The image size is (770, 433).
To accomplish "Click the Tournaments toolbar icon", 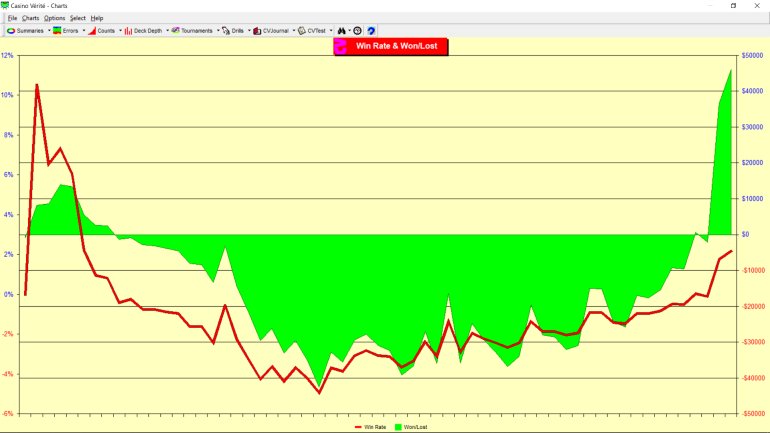I will click(176, 31).
